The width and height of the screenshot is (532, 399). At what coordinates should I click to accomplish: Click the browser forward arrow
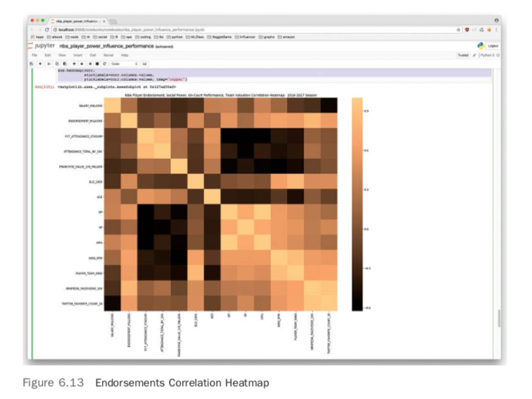[x=39, y=29]
